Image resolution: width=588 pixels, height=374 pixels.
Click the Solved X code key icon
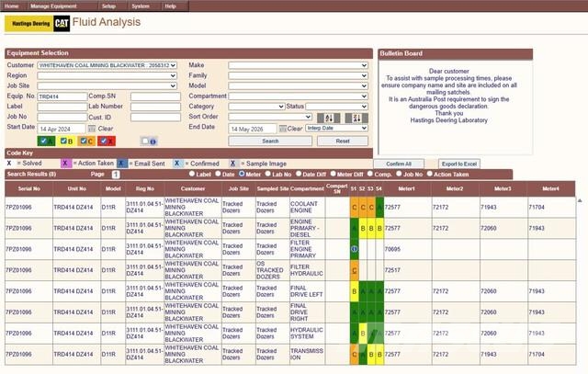[9, 164]
